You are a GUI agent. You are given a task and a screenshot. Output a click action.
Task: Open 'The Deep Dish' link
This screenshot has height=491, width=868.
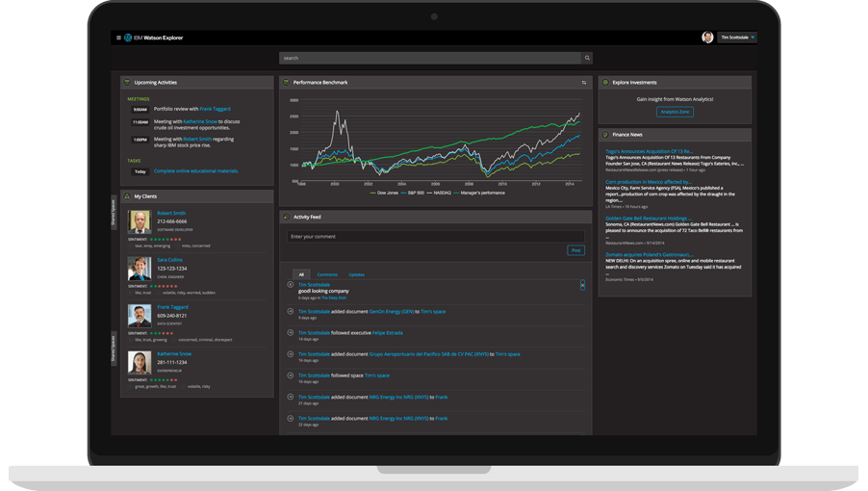point(334,297)
